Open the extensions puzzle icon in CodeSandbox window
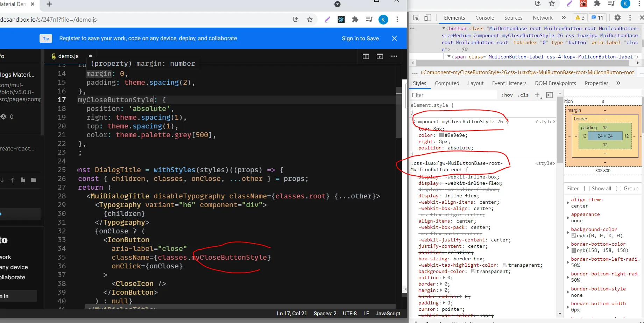The height and width of the screenshot is (323, 644). [x=355, y=20]
